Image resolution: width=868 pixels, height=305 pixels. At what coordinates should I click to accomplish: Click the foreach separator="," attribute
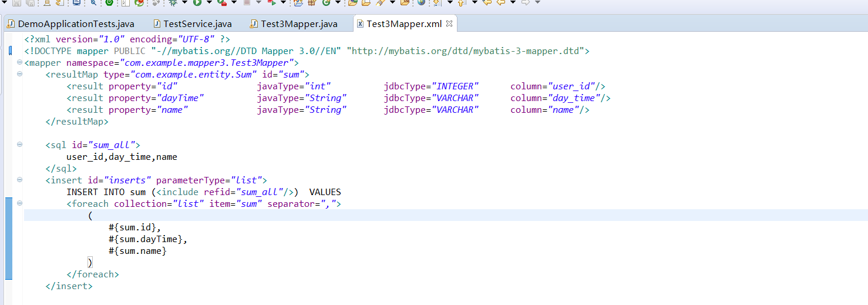(x=301, y=204)
